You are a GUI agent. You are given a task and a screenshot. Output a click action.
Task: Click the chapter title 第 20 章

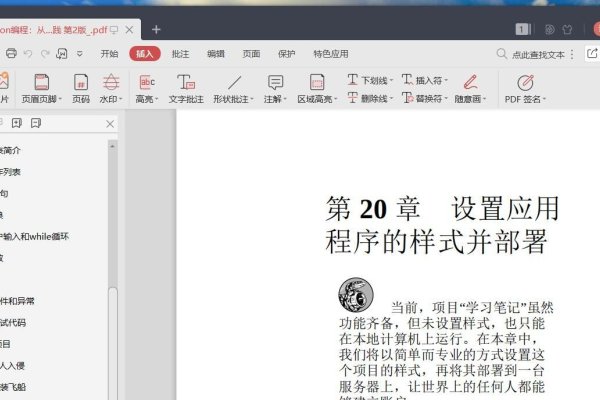tap(373, 209)
